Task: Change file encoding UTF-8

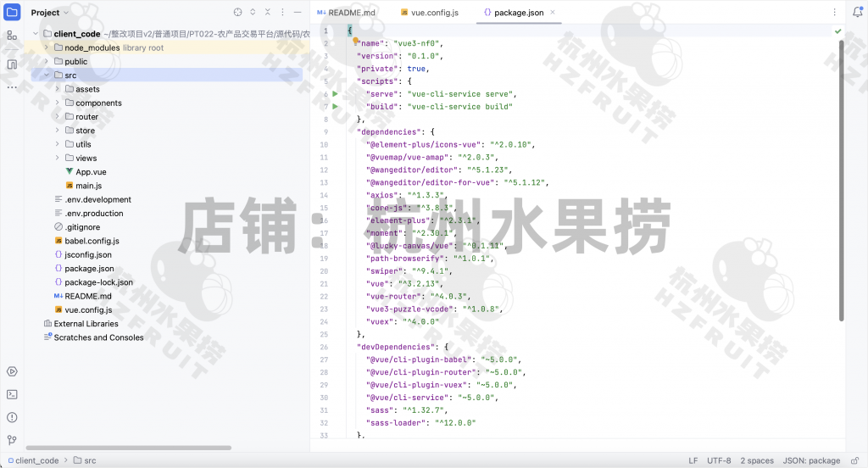Action: point(719,460)
